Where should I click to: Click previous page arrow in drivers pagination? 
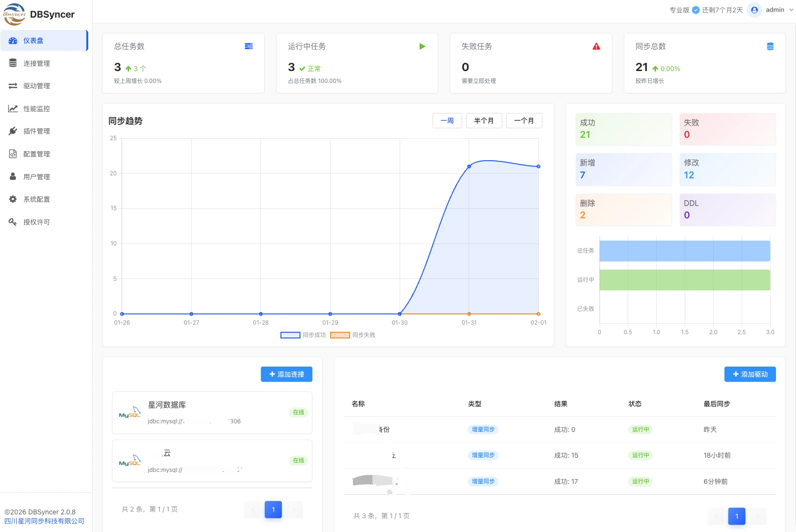[x=716, y=516]
